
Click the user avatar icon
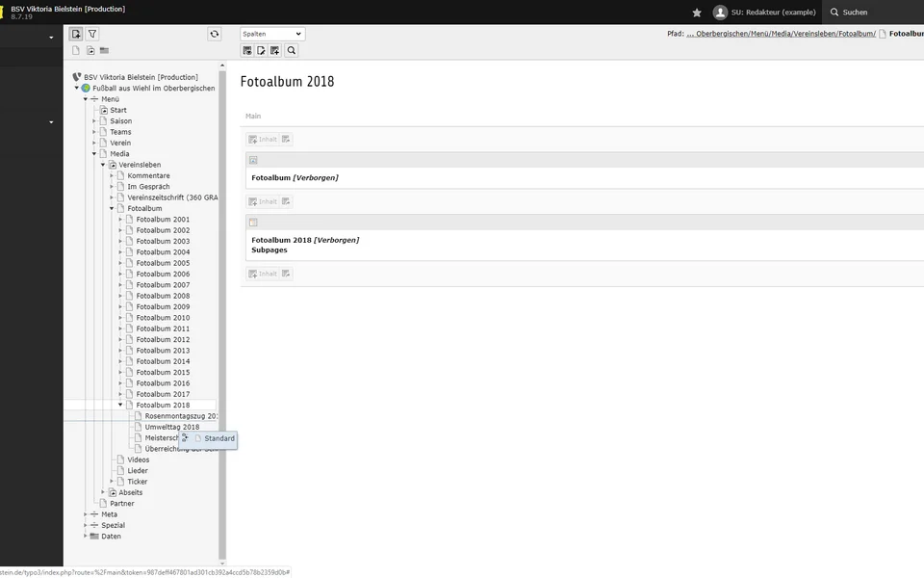pos(720,13)
